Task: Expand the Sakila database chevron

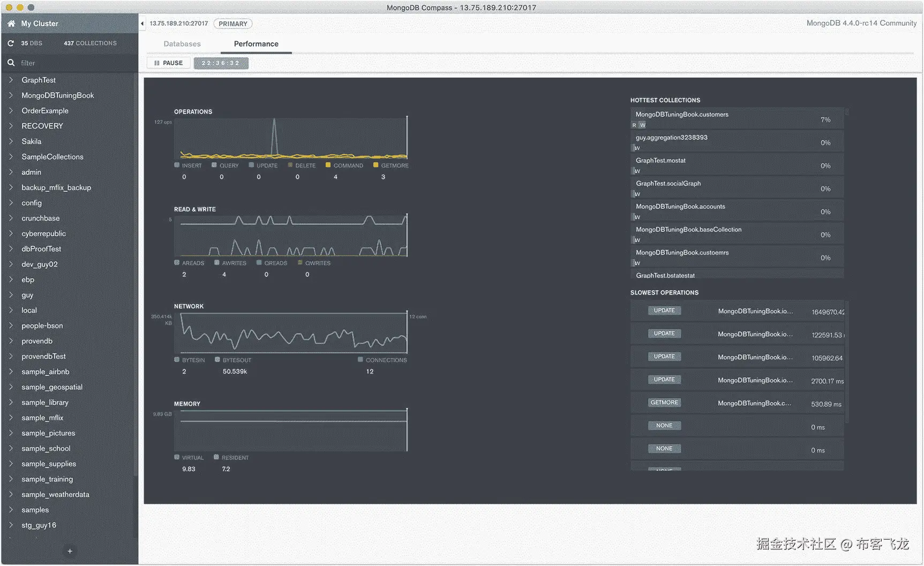Action: coord(11,141)
